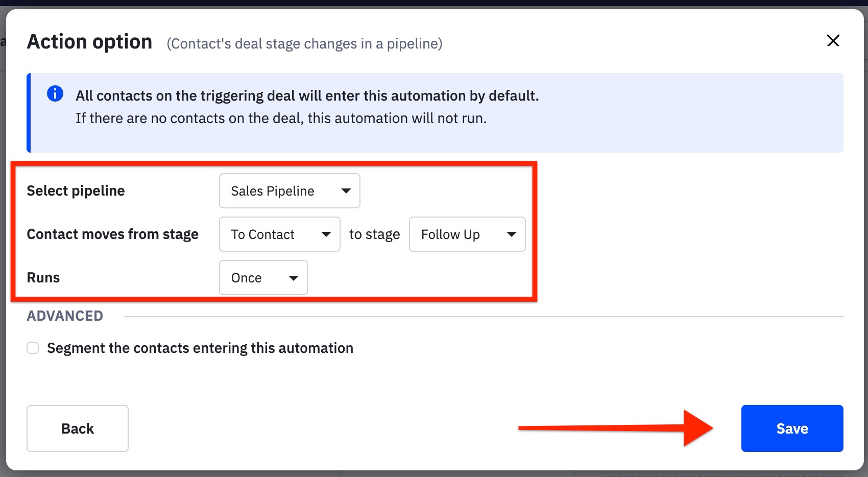The width and height of the screenshot is (868, 477).
Task: Save the action option settings
Action: [791, 428]
